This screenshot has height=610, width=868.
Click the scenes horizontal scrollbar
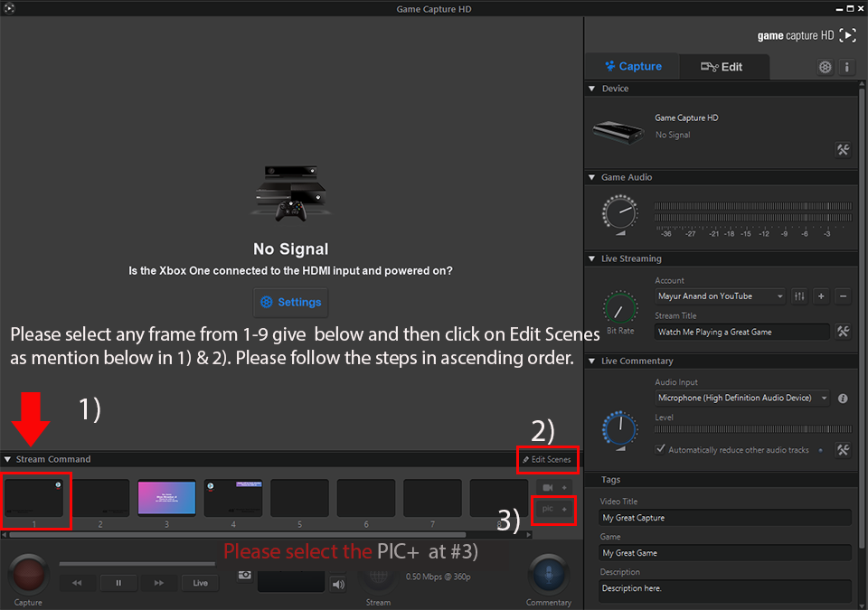(x=238, y=535)
